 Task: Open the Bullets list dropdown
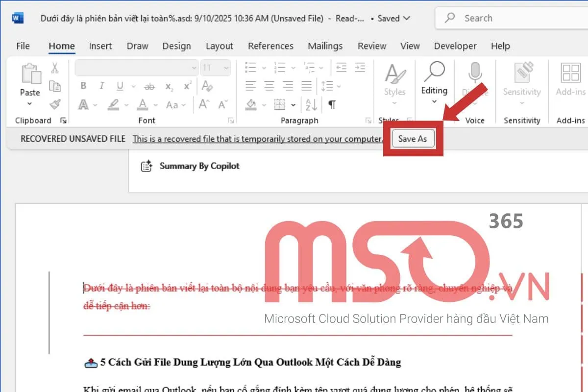click(x=264, y=67)
